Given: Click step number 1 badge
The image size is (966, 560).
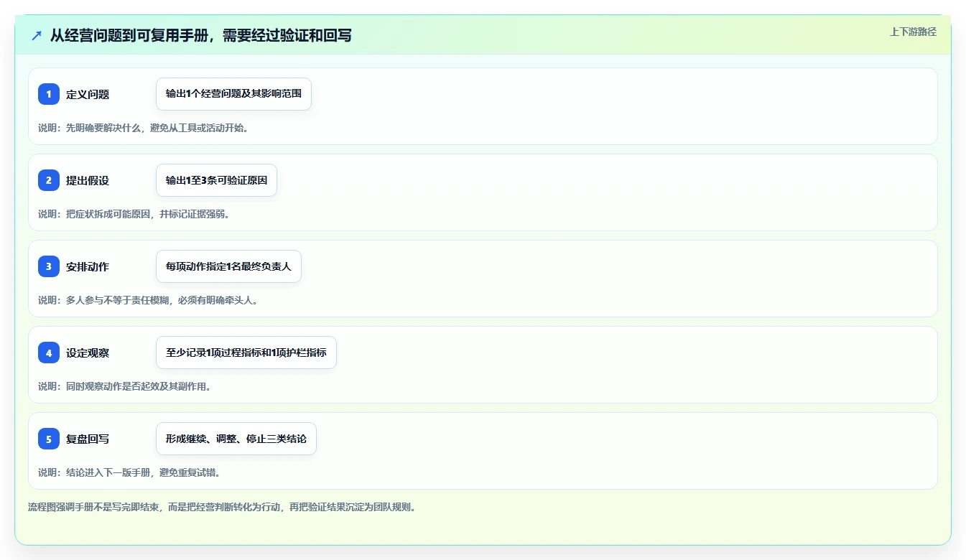Looking at the screenshot, I should tap(49, 94).
